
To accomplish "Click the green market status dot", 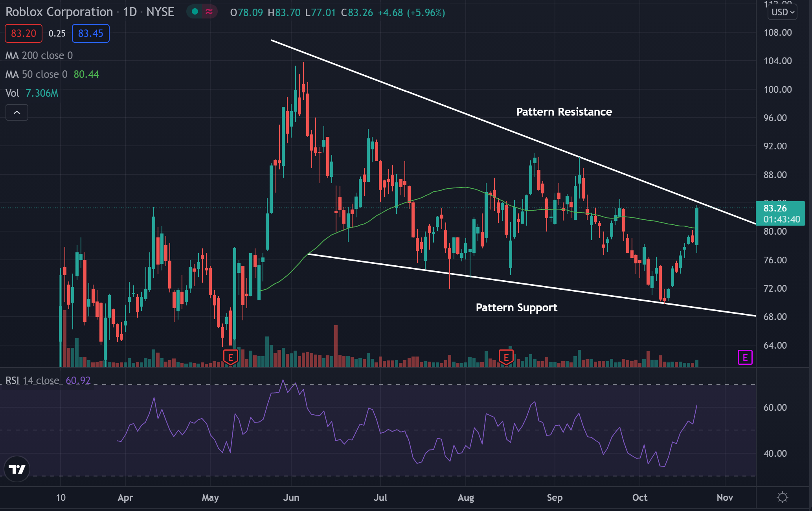I will tap(195, 12).
